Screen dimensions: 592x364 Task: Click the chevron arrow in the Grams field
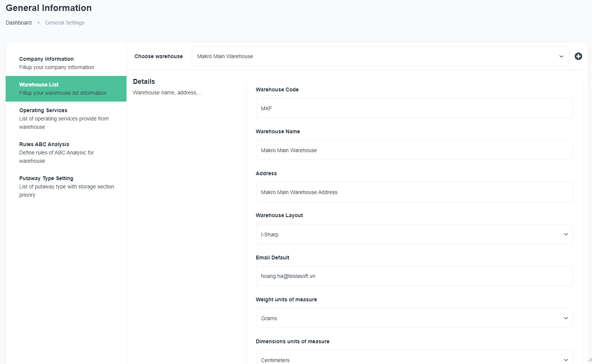tap(566, 318)
